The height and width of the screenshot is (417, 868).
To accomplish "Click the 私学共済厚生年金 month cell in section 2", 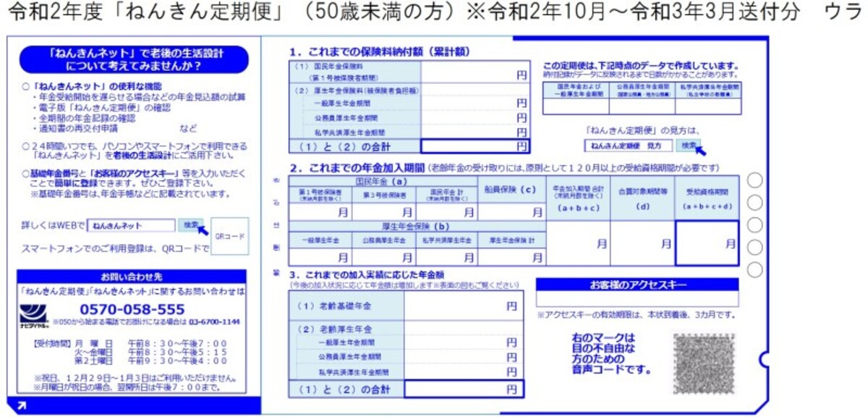I will point(446,257).
